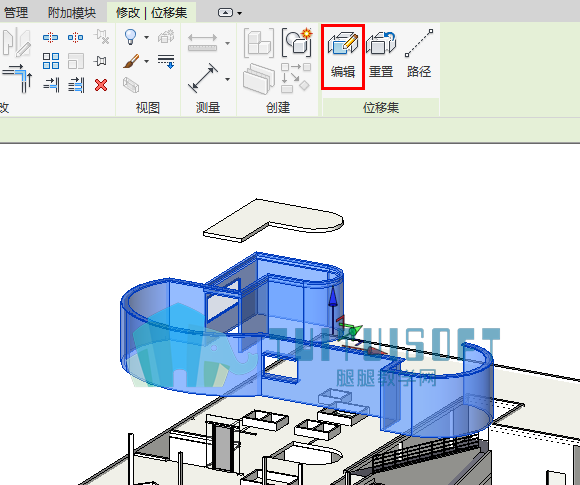Click the 路径 displacement path button
Image resolution: width=580 pixels, height=485 pixels.
click(419, 54)
